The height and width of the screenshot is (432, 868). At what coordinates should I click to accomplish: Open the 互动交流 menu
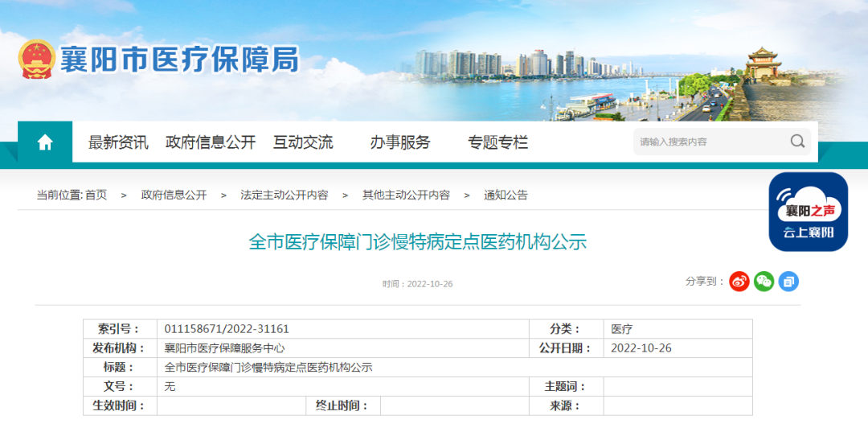point(303,142)
